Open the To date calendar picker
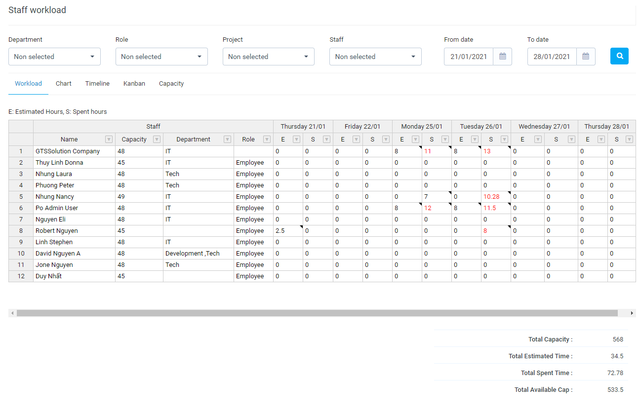Viewport: 640px width, 400px height. click(x=585, y=56)
